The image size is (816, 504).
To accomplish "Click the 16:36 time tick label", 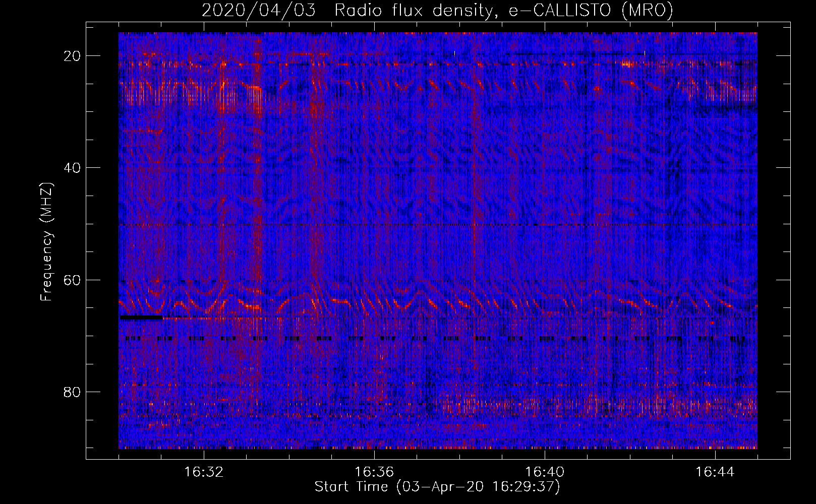I will click(374, 472).
